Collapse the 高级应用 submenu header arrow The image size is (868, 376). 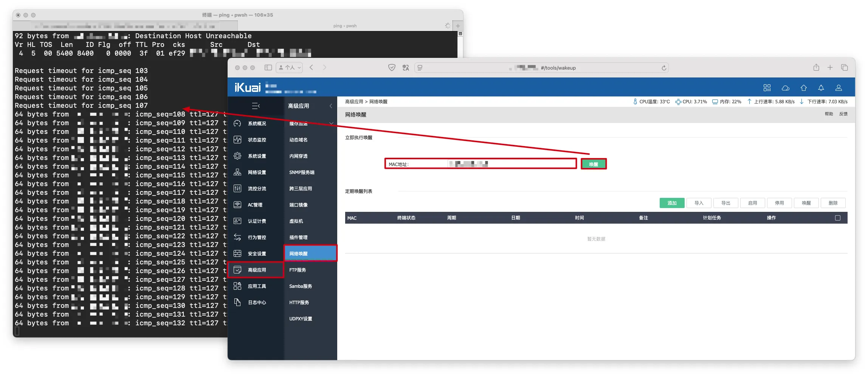(x=331, y=106)
